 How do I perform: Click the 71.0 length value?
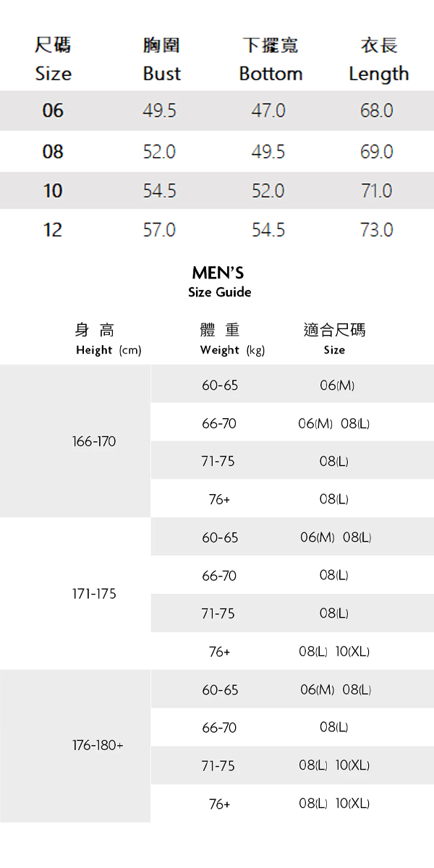point(377,191)
